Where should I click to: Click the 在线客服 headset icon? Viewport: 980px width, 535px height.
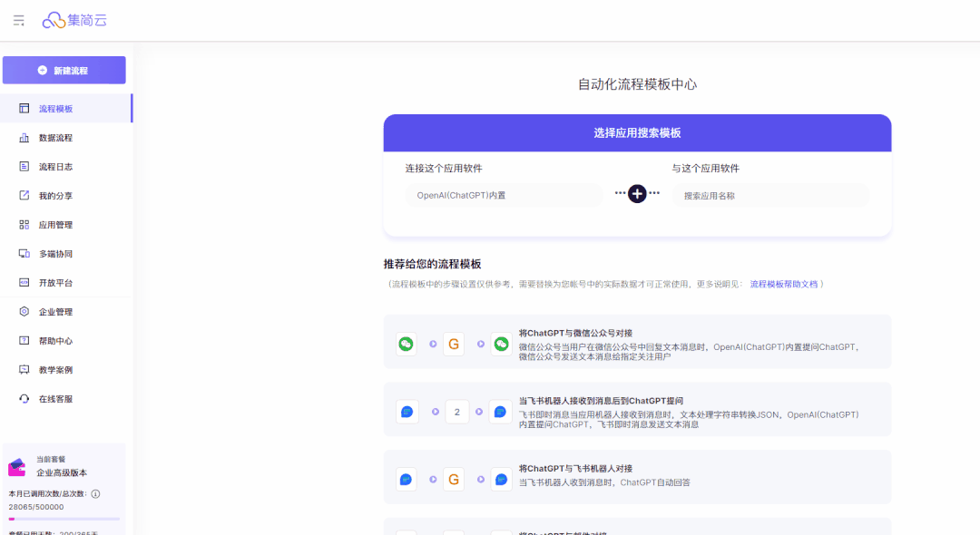tap(24, 398)
